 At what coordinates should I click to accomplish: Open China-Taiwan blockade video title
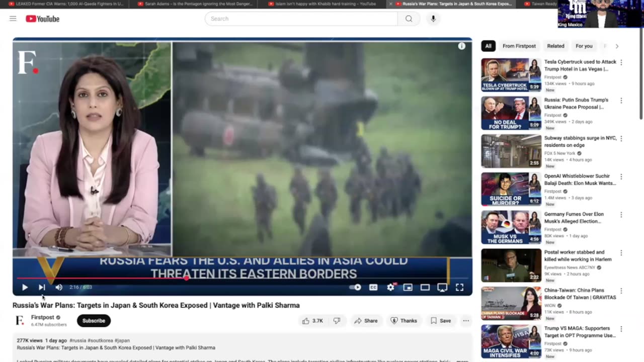click(580, 294)
